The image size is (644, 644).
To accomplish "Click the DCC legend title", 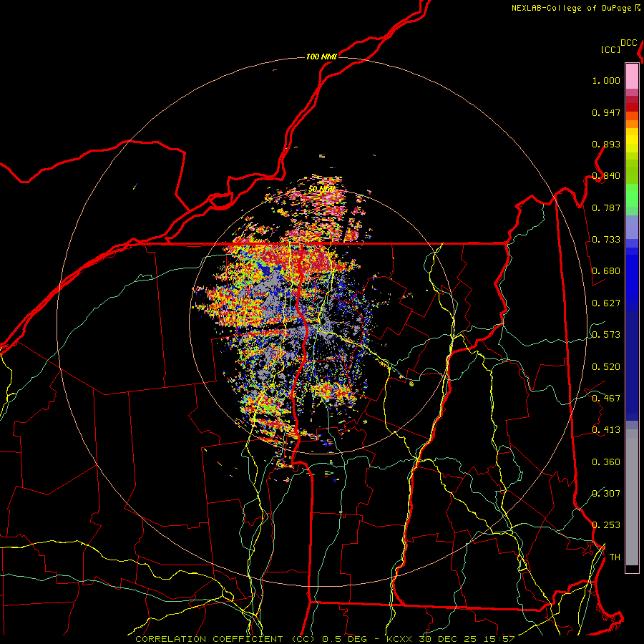I will click(x=629, y=43).
